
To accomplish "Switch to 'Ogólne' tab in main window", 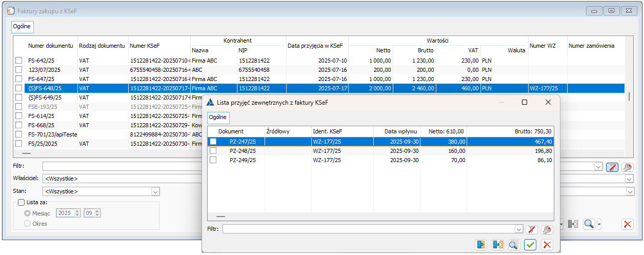I will [22, 26].
